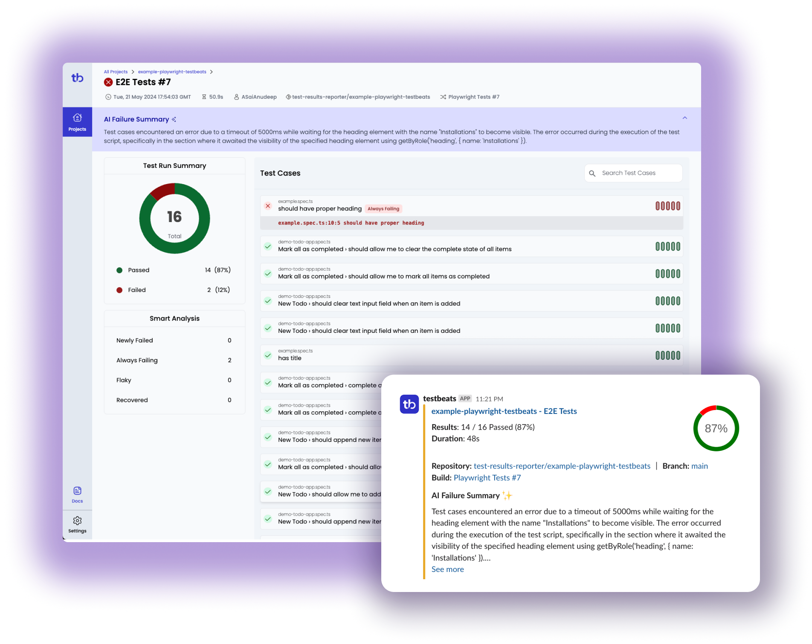Viewport: 812px width, 644px height.
Task: Click the Flaky row in Smart Analysis
Action: [x=174, y=380]
